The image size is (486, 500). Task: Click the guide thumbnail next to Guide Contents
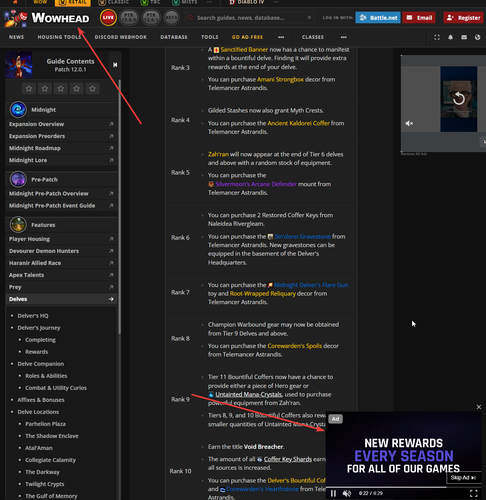[19, 65]
